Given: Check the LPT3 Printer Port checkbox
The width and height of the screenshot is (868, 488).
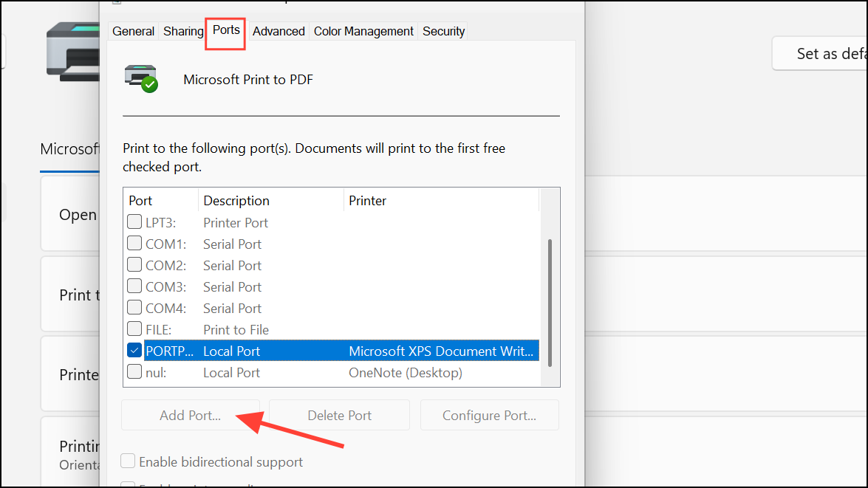Looking at the screenshot, I should [x=134, y=222].
